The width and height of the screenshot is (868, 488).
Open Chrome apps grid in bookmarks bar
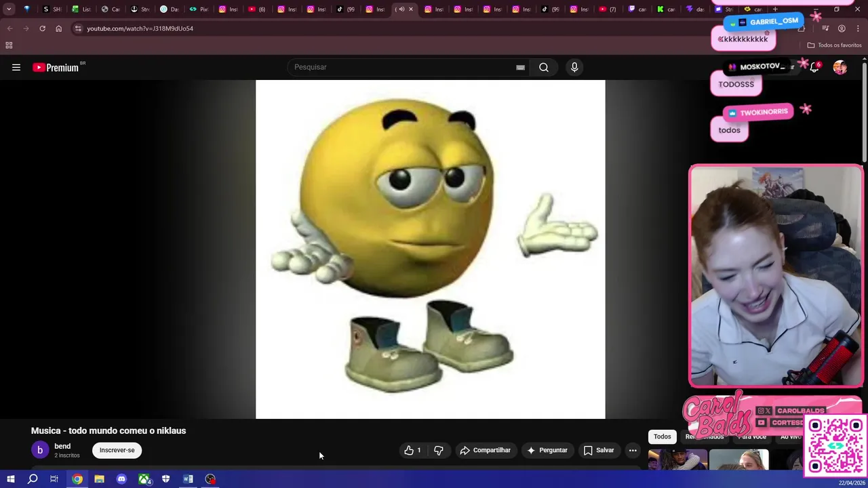[x=9, y=45]
